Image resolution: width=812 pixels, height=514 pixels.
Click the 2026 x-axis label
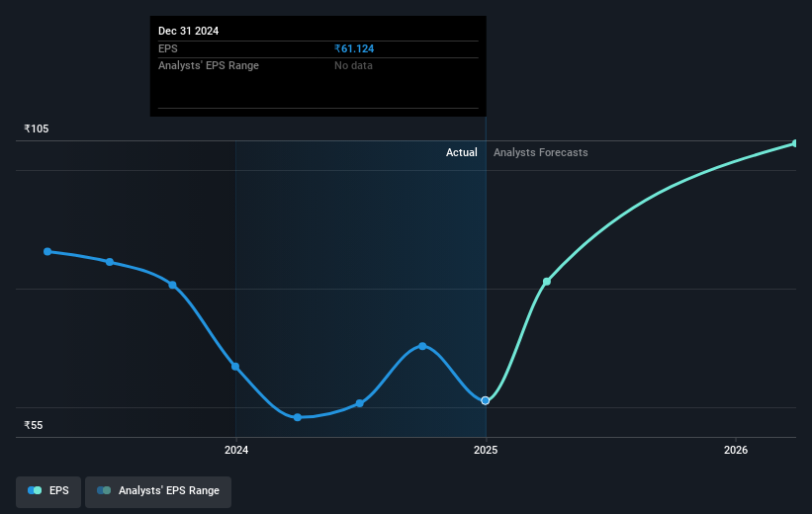(736, 450)
